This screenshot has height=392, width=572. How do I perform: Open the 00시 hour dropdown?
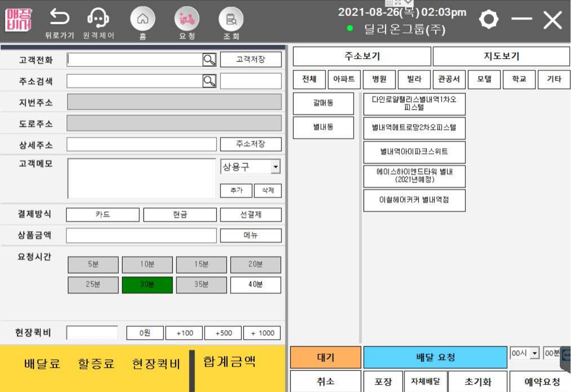pos(534,353)
